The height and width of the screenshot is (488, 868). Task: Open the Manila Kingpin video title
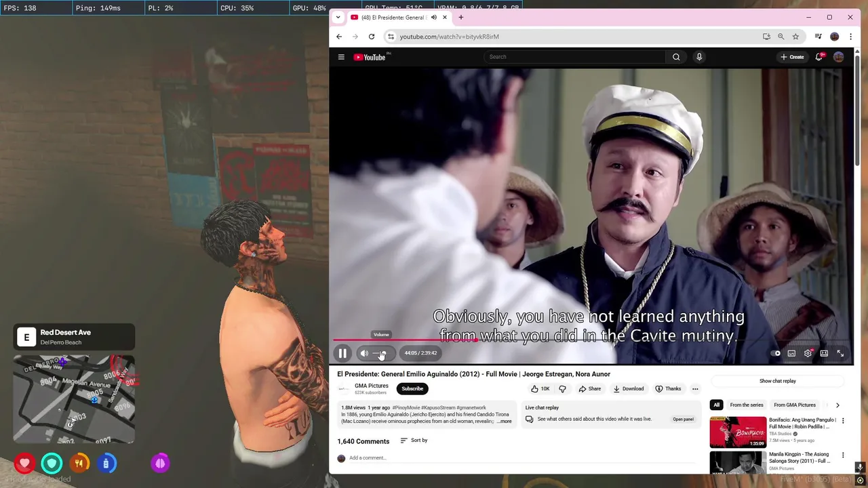point(799,457)
